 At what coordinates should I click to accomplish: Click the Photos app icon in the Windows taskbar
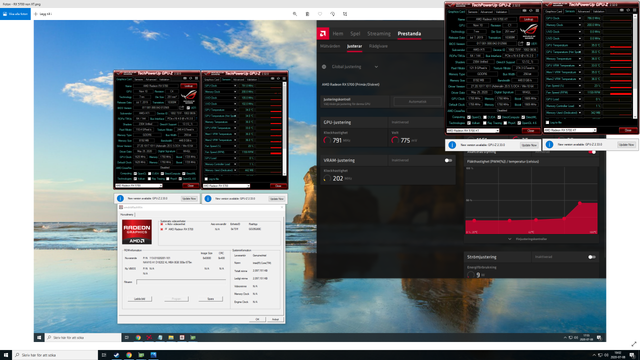coord(153,355)
